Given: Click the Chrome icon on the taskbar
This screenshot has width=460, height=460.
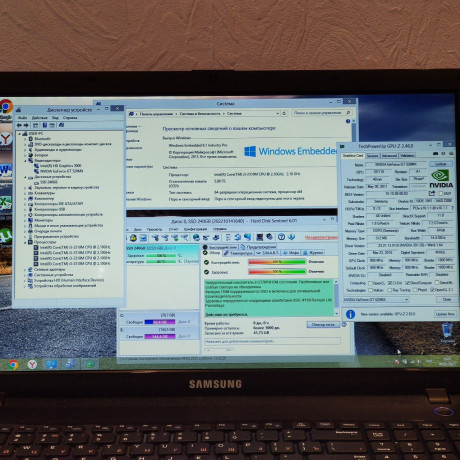Looking at the screenshot, I should 13,364.
